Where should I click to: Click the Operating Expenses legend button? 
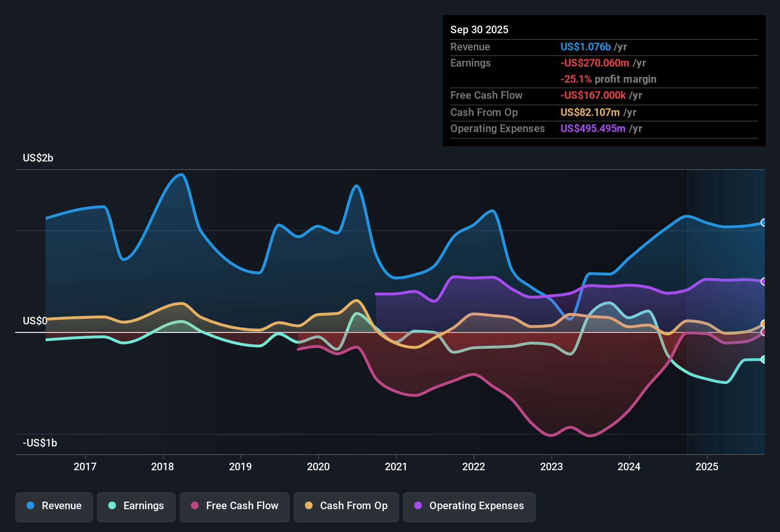469,506
